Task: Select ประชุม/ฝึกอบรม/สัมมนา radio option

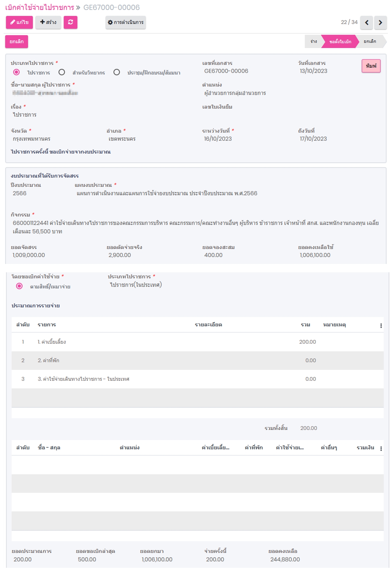Action: click(x=117, y=72)
